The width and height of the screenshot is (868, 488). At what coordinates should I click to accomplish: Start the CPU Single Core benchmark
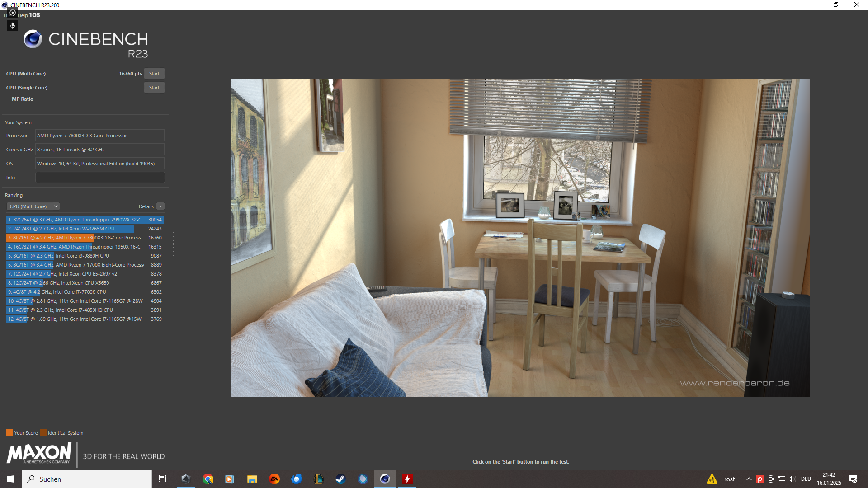tap(154, 88)
